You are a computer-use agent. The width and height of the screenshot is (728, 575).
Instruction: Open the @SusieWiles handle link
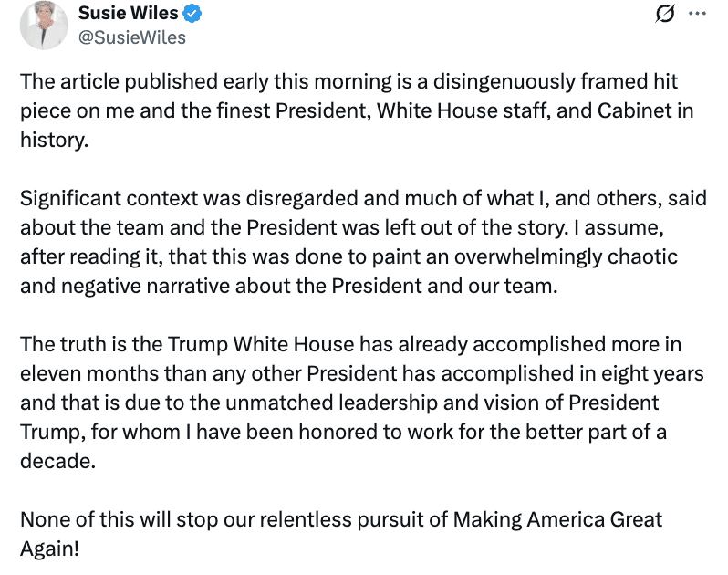[132, 37]
